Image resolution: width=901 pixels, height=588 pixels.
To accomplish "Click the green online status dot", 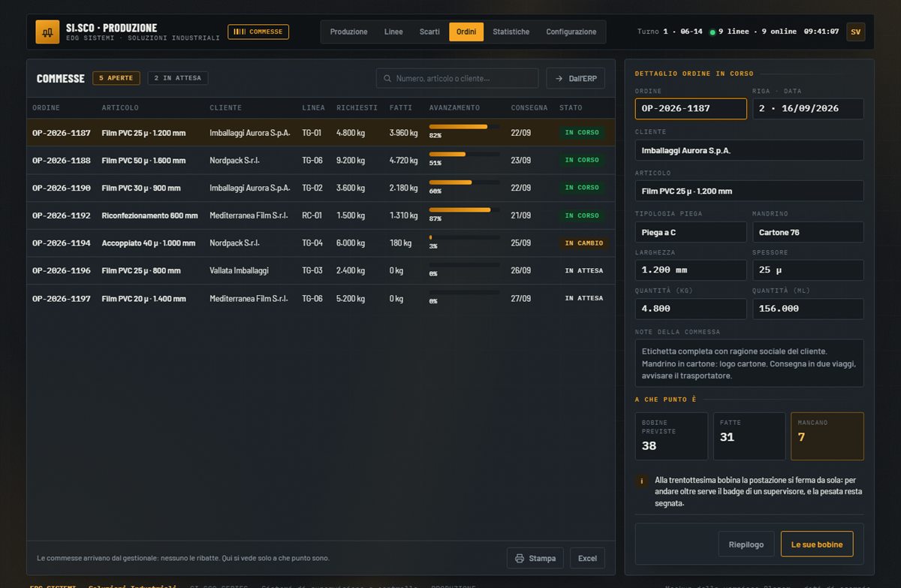I will [713, 32].
